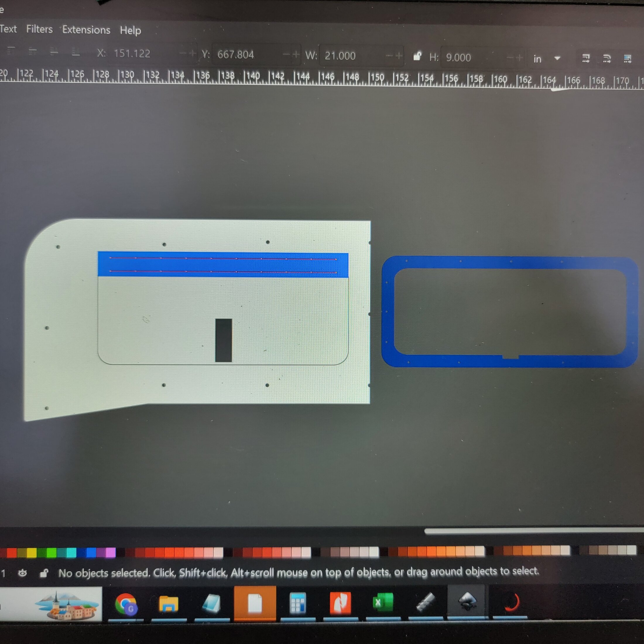Increase the H value with plus stepper
This screenshot has height=644, width=644.
pos(520,58)
